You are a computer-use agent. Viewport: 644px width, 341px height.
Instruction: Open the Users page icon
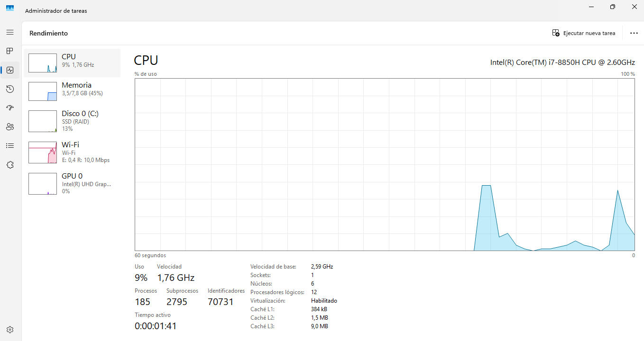pyautogui.click(x=10, y=127)
